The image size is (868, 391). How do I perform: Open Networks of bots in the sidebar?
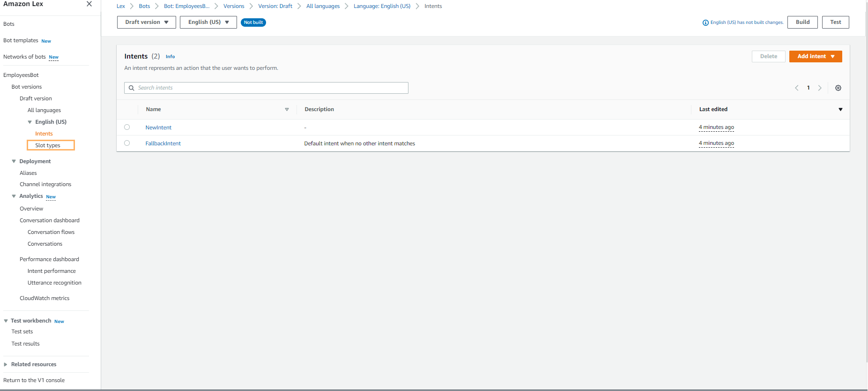pyautogui.click(x=24, y=57)
